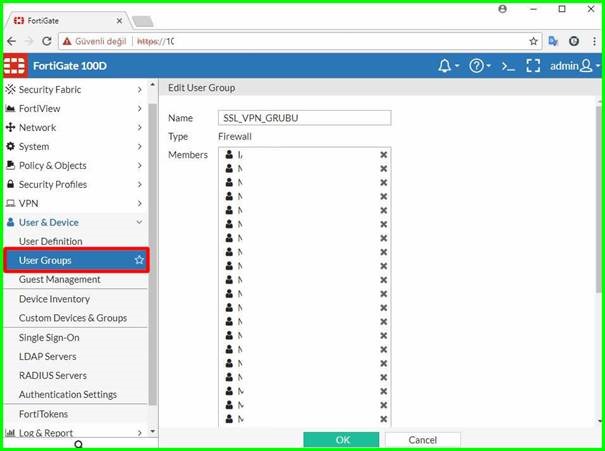Go back in browser history
The width and height of the screenshot is (605, 451).
(x=12, y=41)
